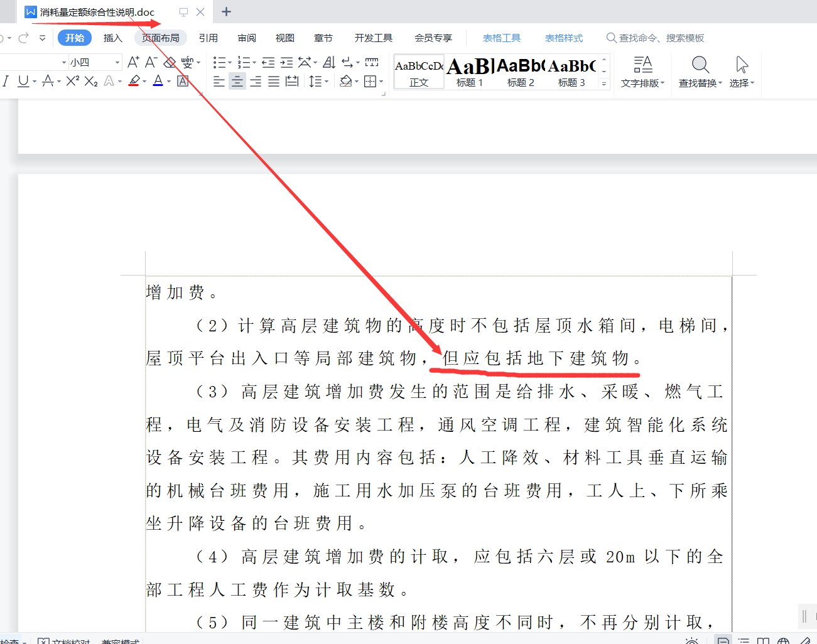Open the 表格样式 tab
Image resolution: width=817 pixels, height=644 pixels.
pos(564,38)
